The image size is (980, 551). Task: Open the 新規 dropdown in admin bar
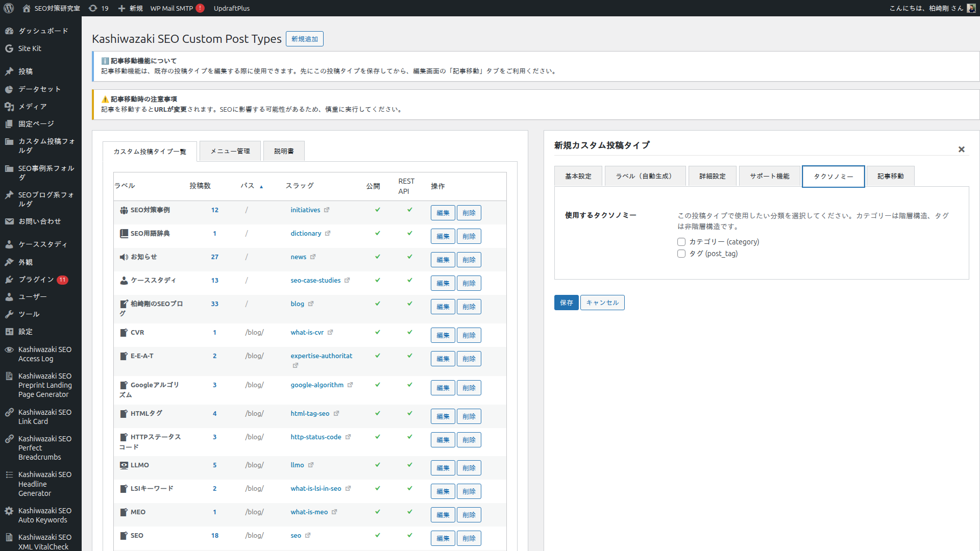tap(131, 8)
